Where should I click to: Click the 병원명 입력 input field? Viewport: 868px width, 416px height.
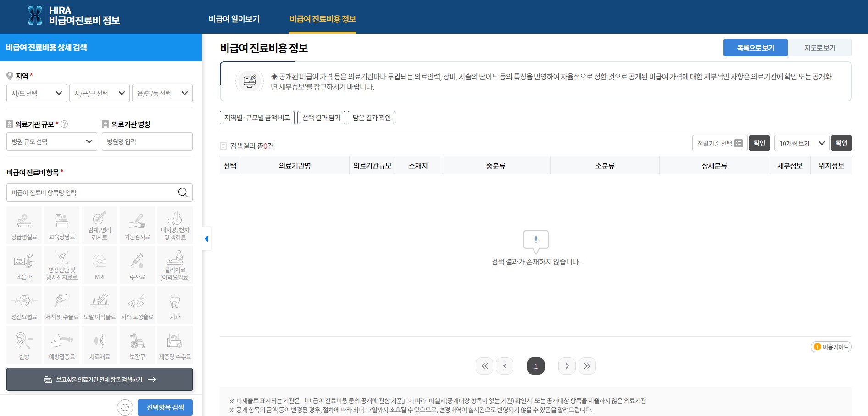click(x=147, y=141)
